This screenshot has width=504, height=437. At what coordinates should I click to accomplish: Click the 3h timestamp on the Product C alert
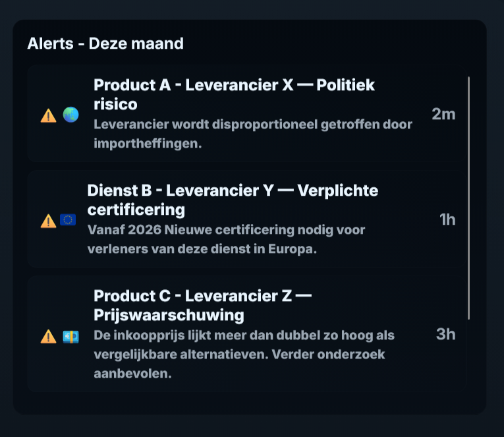(445, 334)
